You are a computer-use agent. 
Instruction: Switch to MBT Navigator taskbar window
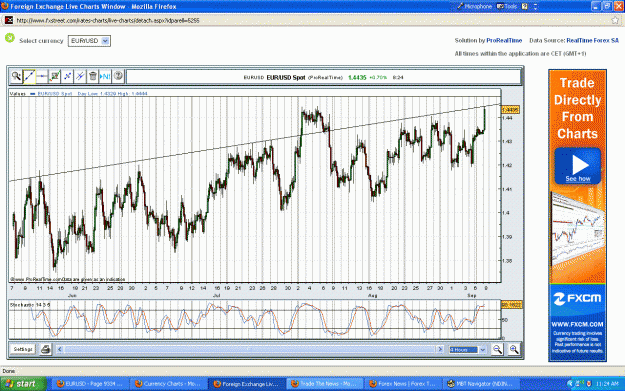pos(480,384)
